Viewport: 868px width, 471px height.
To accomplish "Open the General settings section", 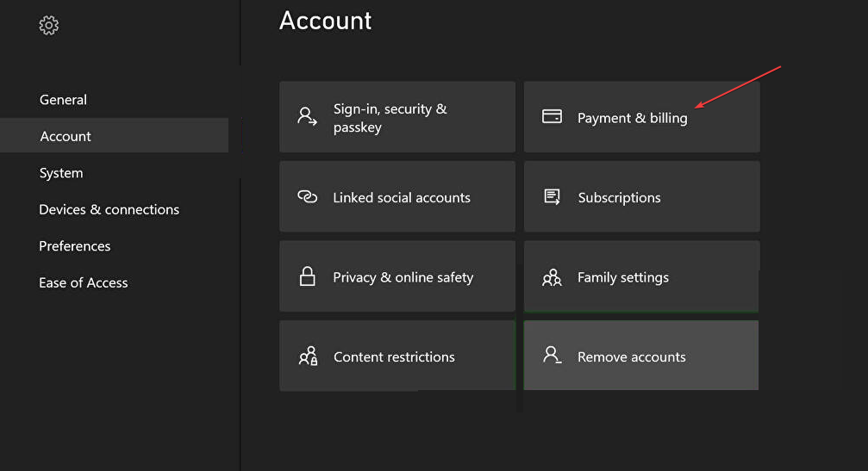I will (x=63, y=100).
